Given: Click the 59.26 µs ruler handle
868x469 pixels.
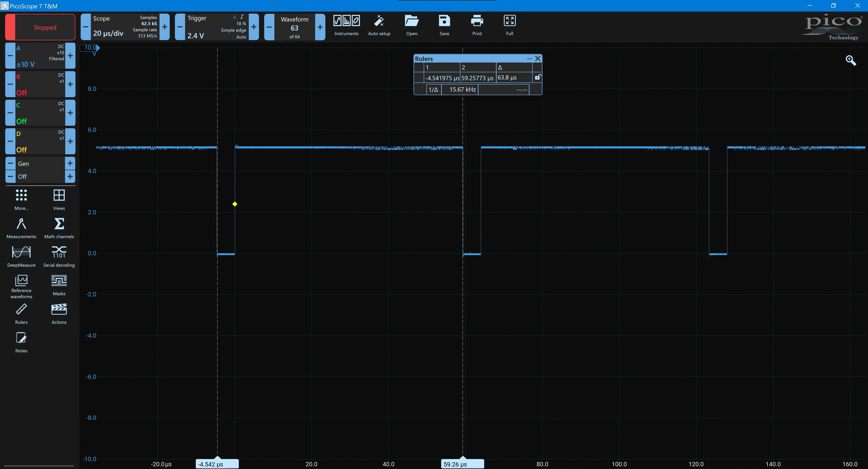Looking at the screenshot, I should pos(462,464).
